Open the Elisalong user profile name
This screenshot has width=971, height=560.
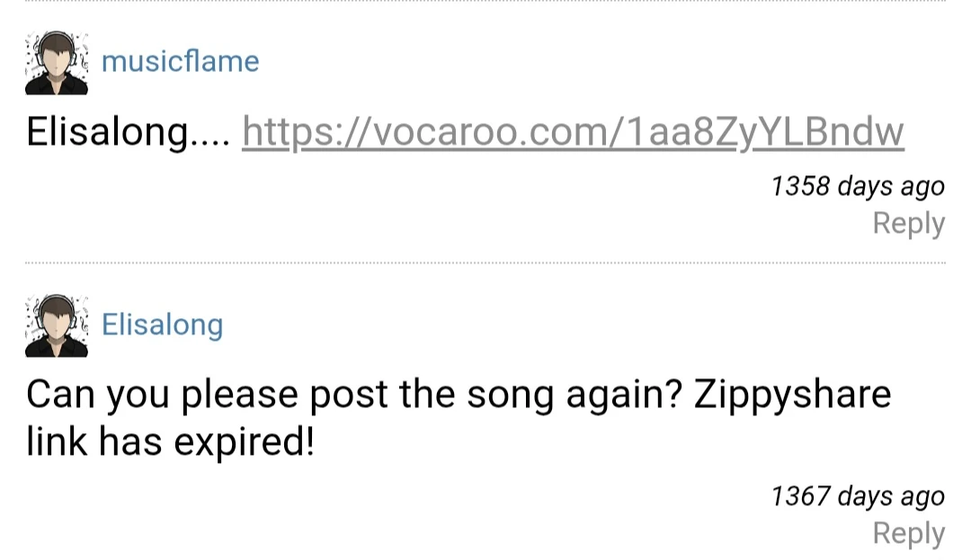162,324
